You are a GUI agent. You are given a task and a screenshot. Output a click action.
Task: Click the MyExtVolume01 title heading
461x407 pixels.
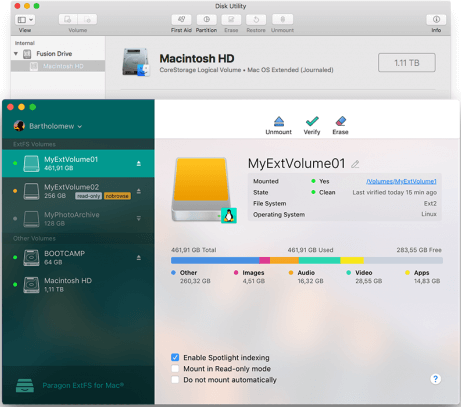(296, 163)
